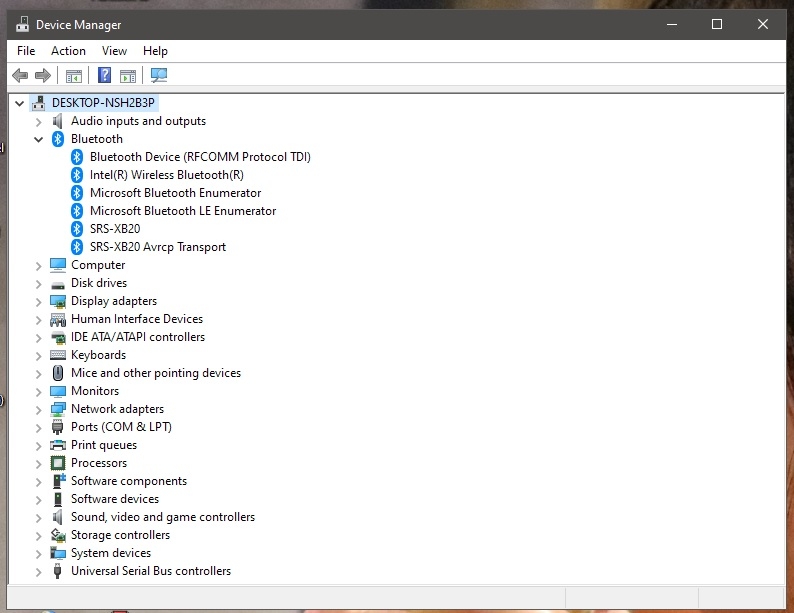Maximize the Device Manager window
This screenshot has height=613, width=794.
717,24
